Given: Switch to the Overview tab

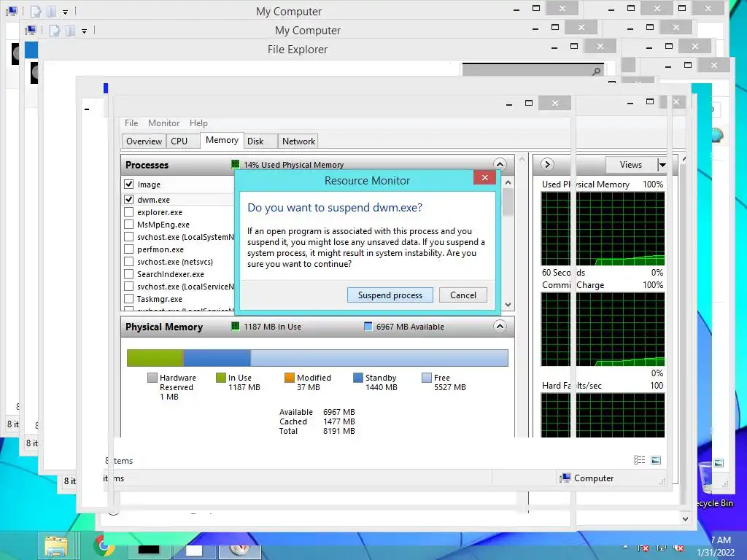Looking at the screenshot, I should (144, 141).
